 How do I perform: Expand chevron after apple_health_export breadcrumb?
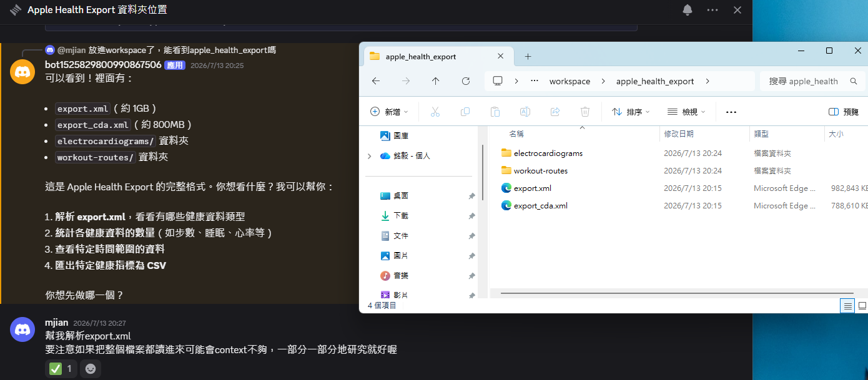[708, 81]
